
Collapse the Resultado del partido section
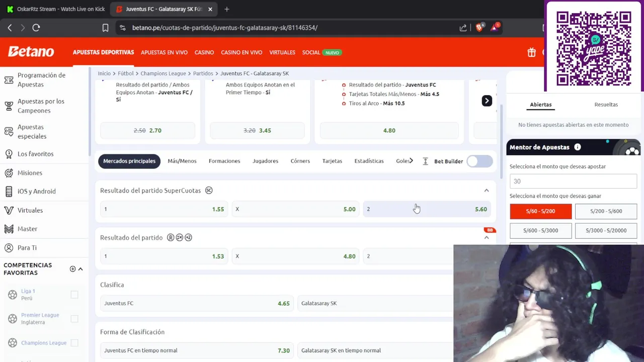(x=487, y=237)
